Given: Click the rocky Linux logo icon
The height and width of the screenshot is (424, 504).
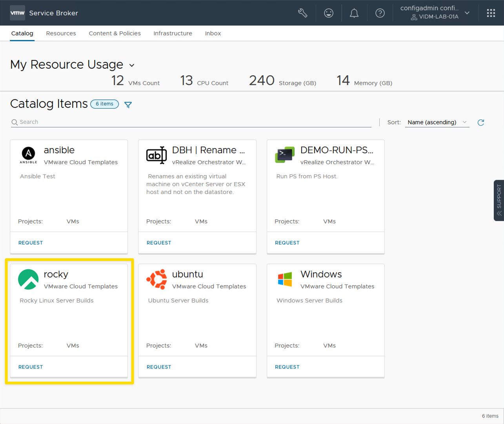Looking at the screenshot, I should point(28,279).
